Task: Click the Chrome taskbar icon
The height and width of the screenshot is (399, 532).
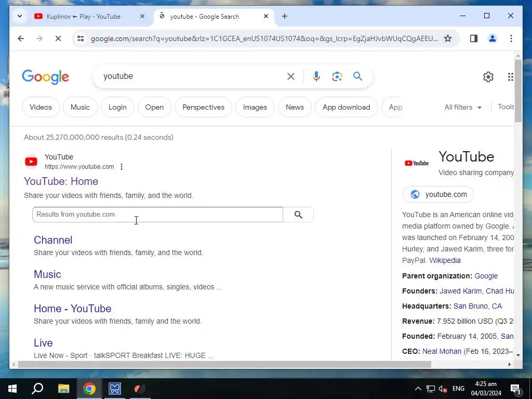Action: [x=89, y=389]
